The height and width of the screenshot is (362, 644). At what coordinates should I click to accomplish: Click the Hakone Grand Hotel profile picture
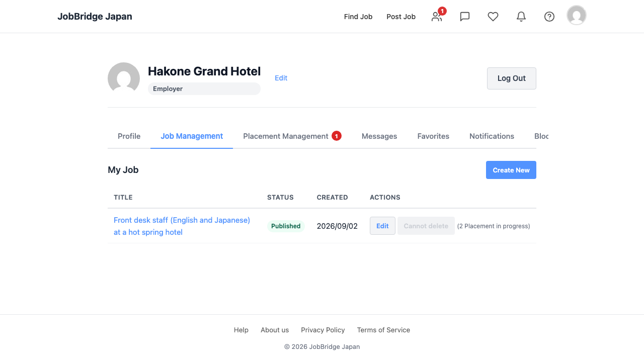[x=124, y=78]
